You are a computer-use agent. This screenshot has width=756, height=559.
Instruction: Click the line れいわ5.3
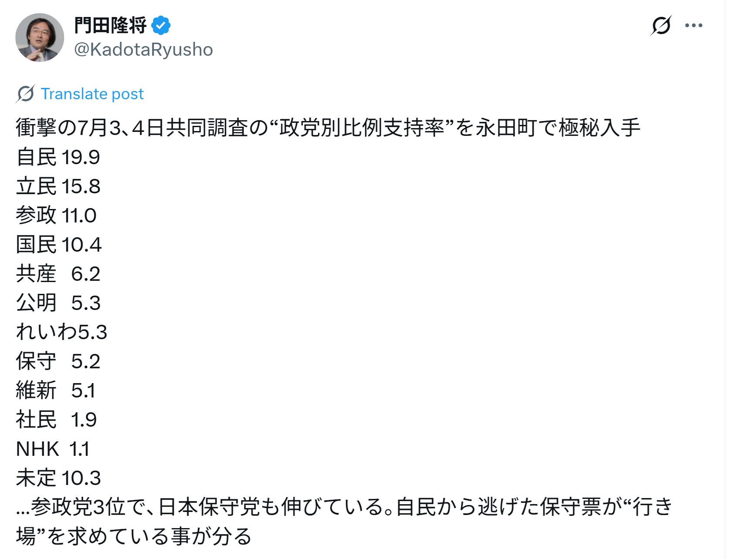pyautogui.click(x=61, y=332)
